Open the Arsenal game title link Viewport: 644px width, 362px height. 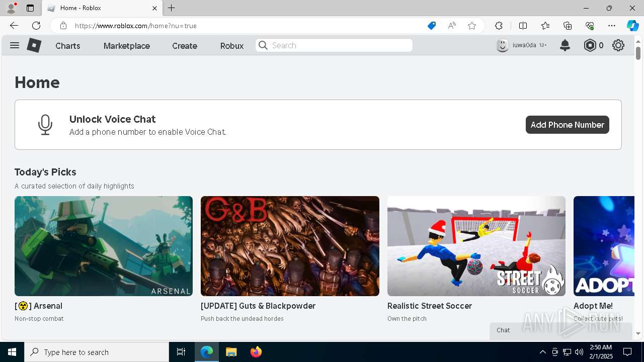pos(39,306)
